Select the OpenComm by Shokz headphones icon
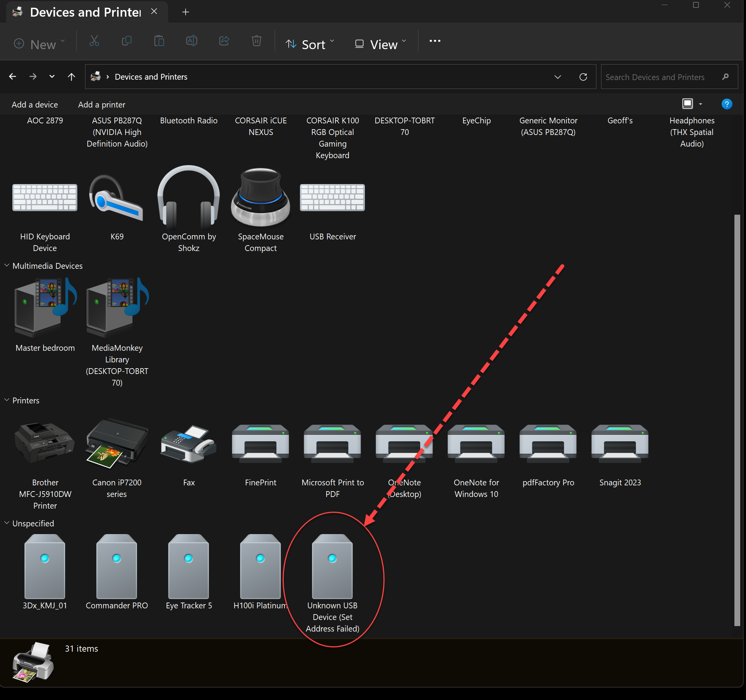Screen dimensions: 746x700 pos(189,197)
